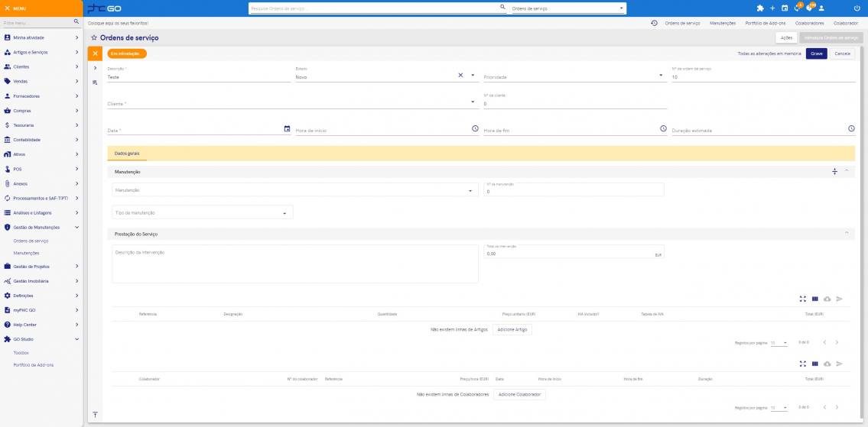The width and height of the screenshot is (868, 427).
Task: Open the clock picker for Hora de fim
Action: click(x=663, y=128)
